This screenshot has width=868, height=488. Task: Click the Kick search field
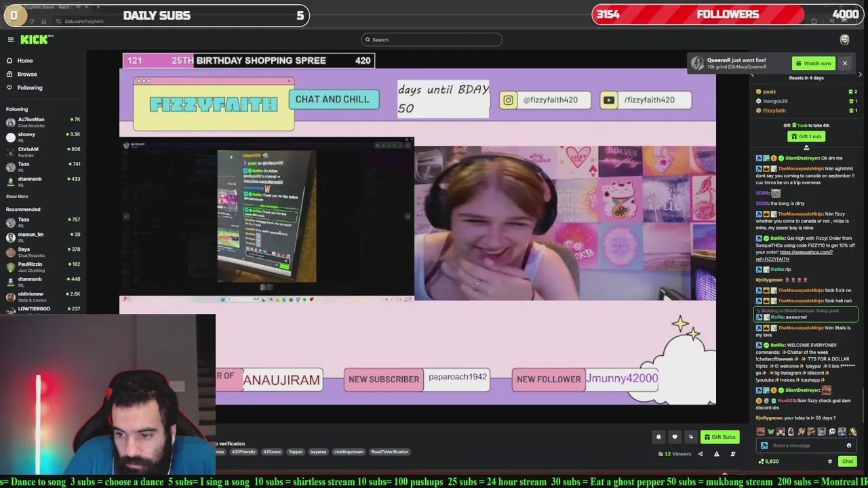coord(431,40)
